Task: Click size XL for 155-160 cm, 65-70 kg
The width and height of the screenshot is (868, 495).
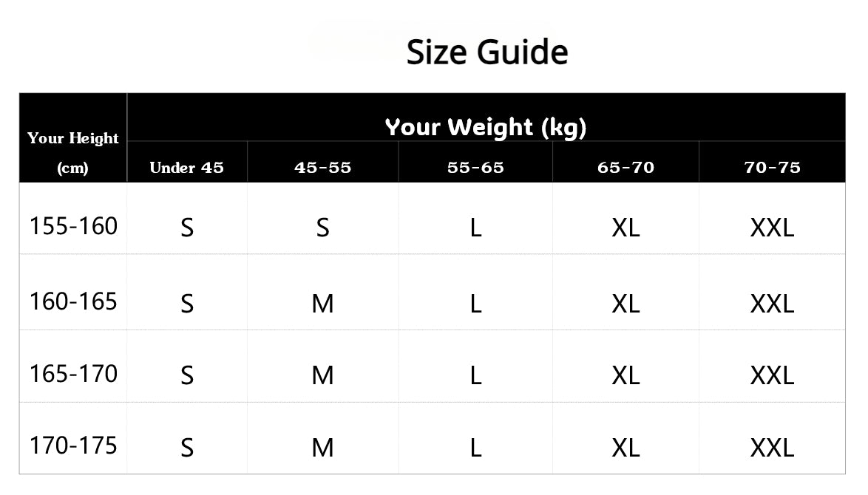Action: [x=625, y=228]
